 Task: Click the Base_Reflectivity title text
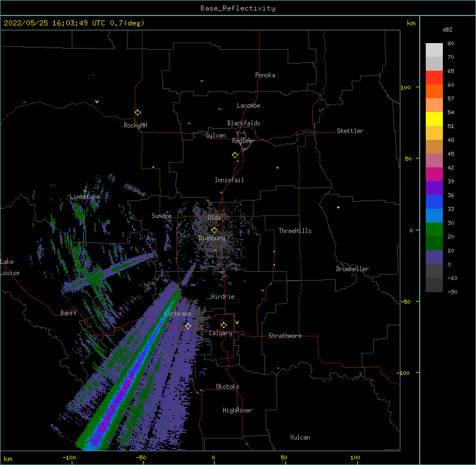pyautogui.click(x=238, y=8)
